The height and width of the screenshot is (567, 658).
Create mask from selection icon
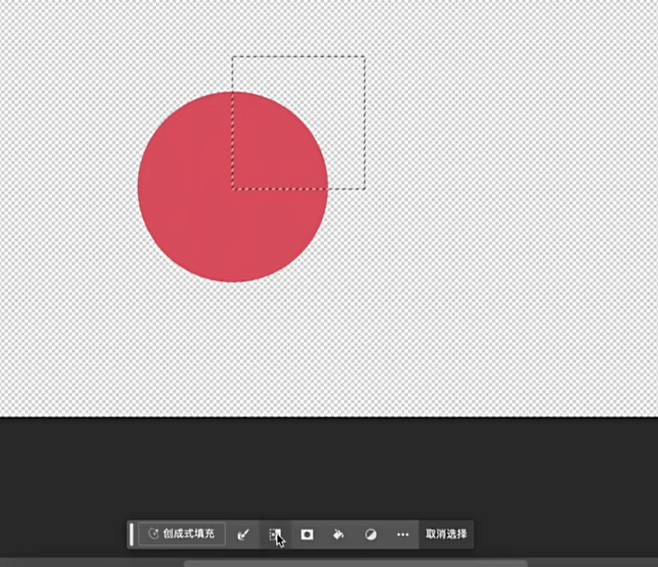[307, 534]
